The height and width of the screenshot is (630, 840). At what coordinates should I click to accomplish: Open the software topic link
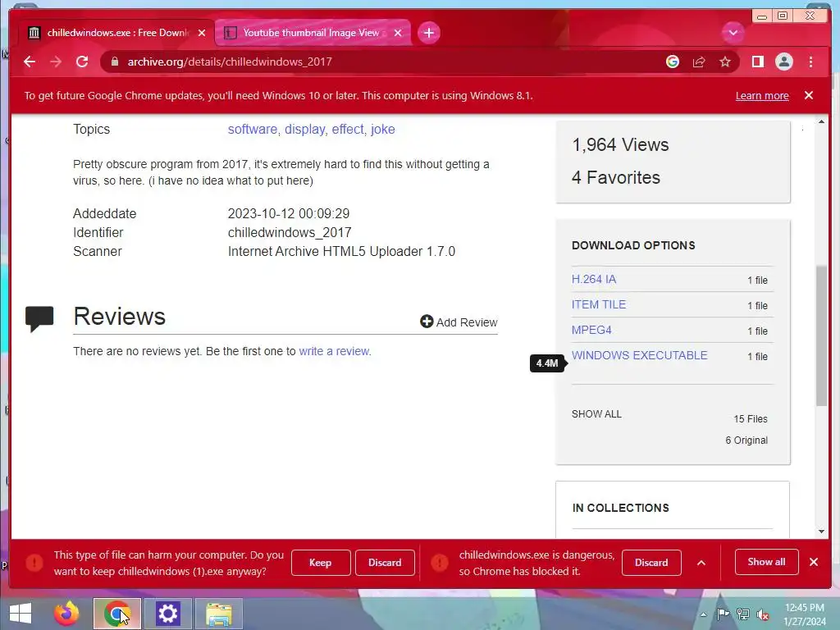coord(253,129)
